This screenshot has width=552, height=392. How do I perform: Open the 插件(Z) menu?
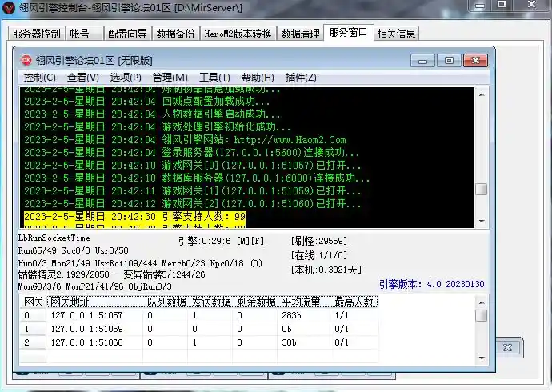pos(301,78)
